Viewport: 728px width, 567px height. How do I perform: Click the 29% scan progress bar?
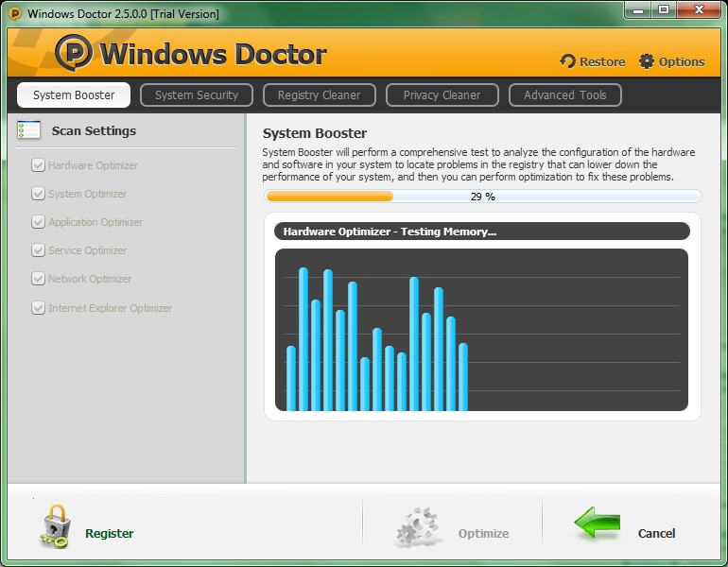click(483, 197)
